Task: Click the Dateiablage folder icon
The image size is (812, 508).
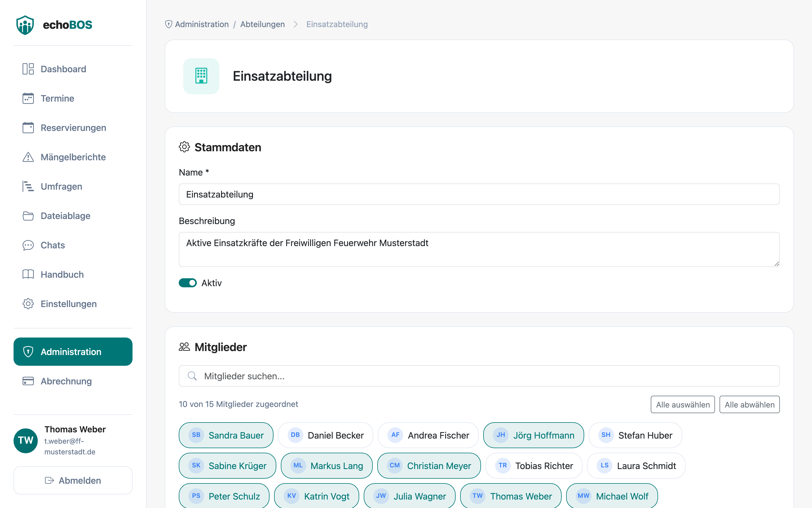Action: pos(28,216)
